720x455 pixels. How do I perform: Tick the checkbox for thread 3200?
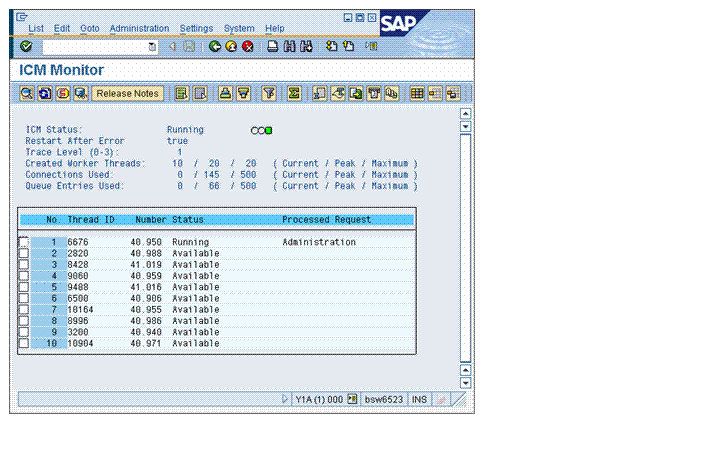pos(23,332)
